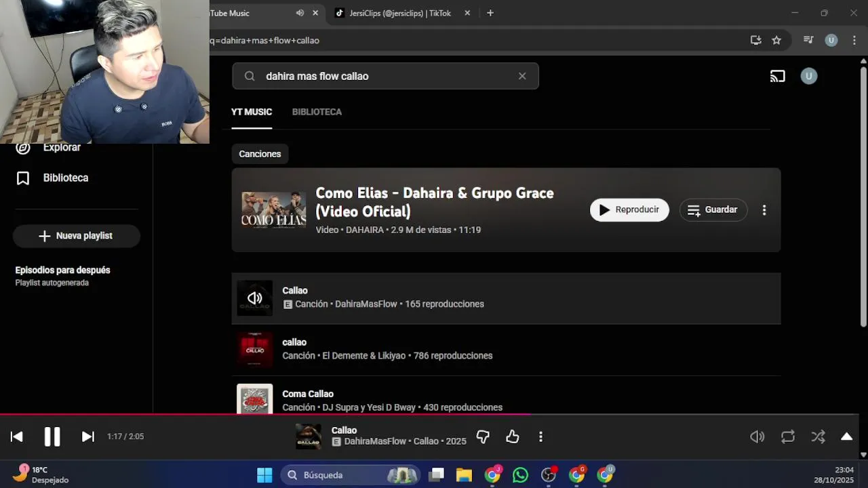The width and height of the screenshot is (868, 488).
Task: Close the JersiClips TikTok tab
Action: (x=467, y=13)
